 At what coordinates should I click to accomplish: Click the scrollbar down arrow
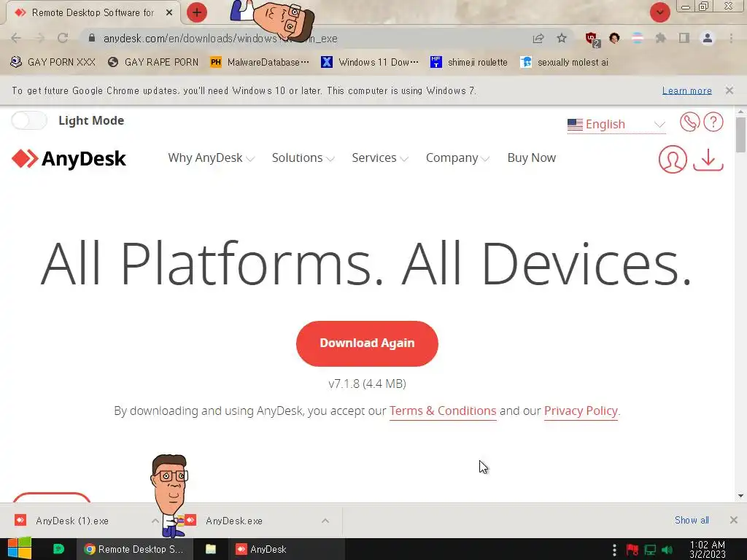click(x=740, y=496)
